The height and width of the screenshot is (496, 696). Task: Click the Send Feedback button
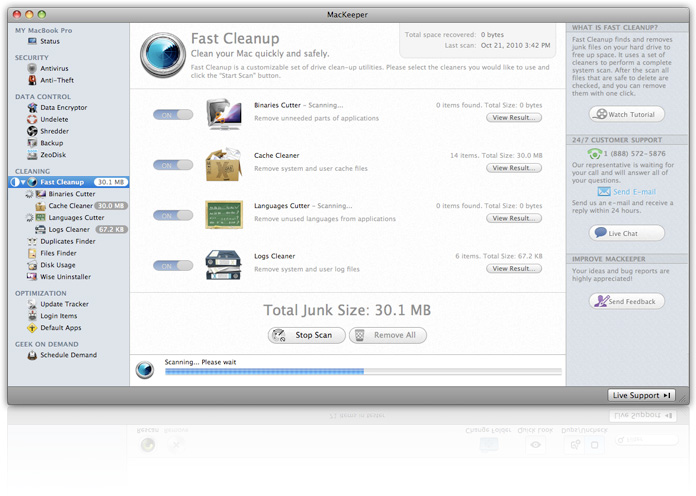click(x=627, y=302)
